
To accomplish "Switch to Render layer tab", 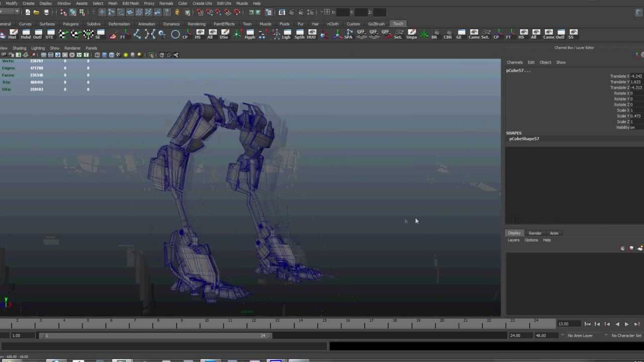I will [535, 233].
